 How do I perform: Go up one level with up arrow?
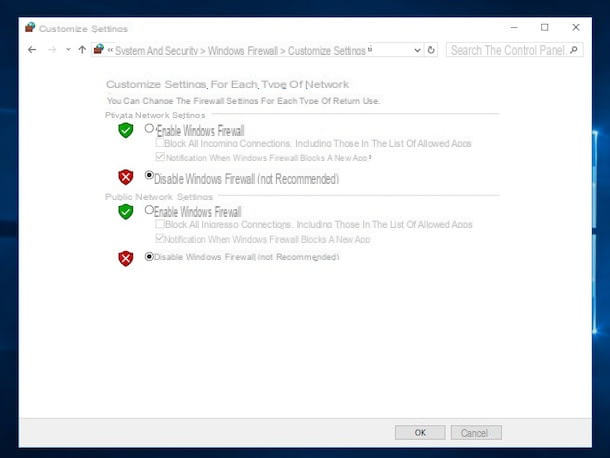82,50
